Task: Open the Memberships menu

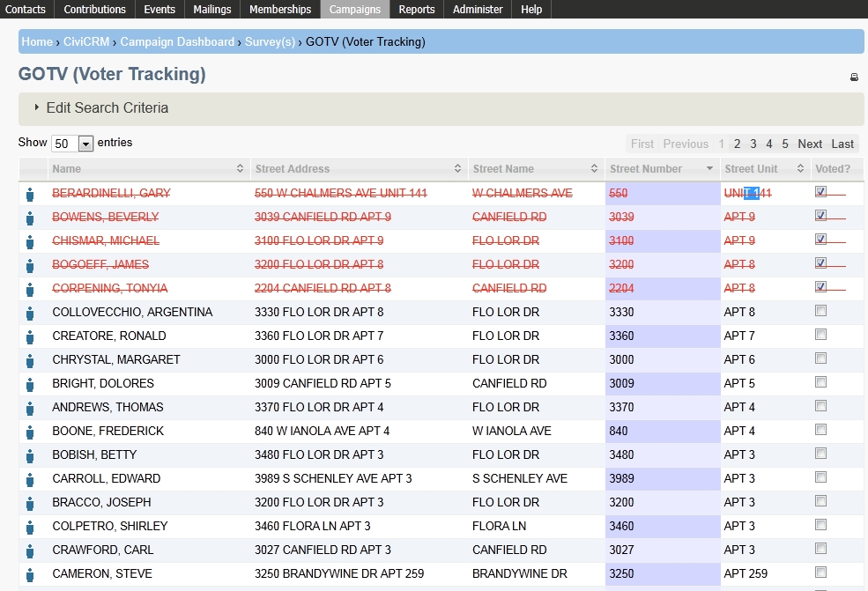Action: coord(279,10)
